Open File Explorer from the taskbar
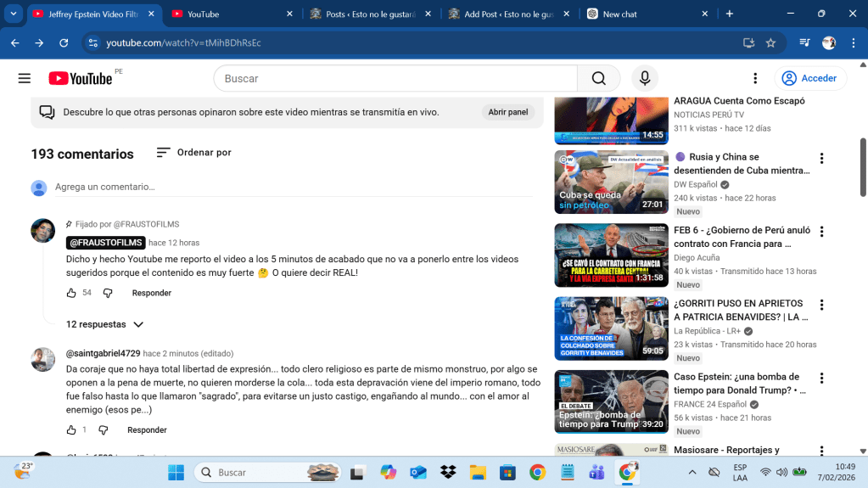 click(x=478, y=472)
